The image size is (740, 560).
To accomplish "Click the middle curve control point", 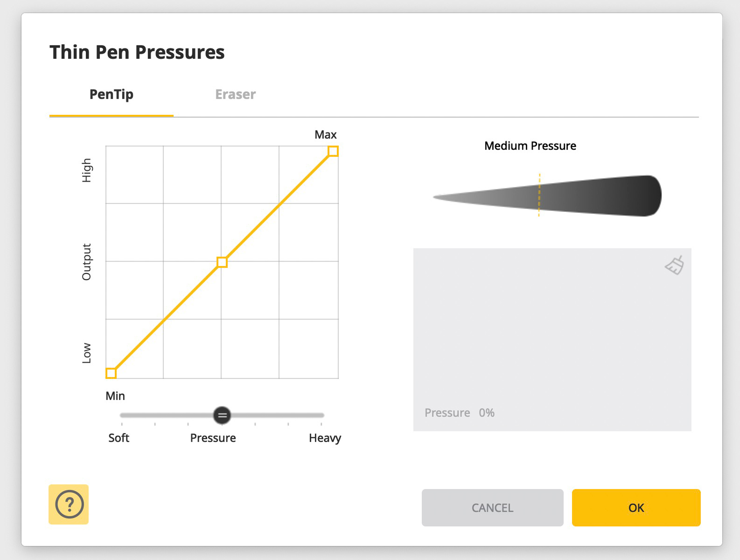I will (222, 262).
